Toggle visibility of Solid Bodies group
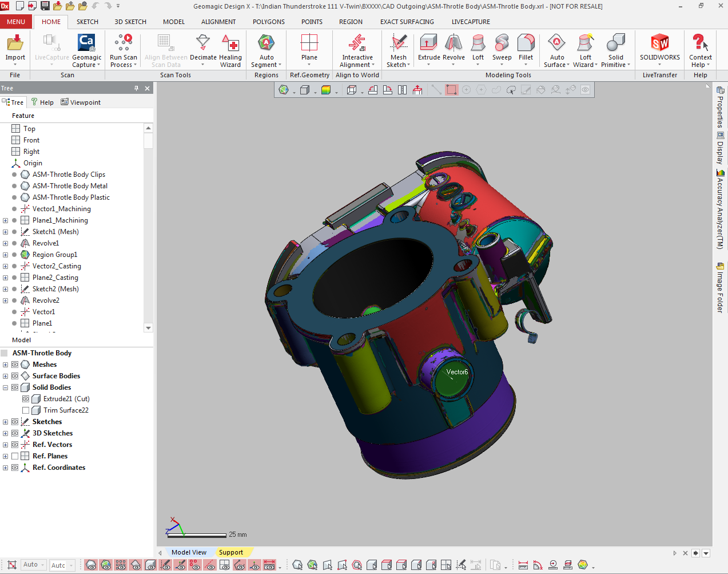 [15, 387]
